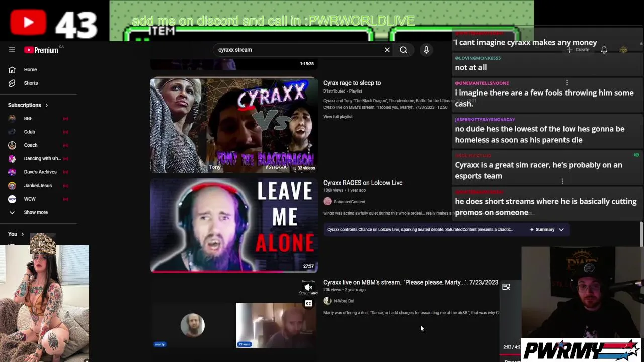Open Cyraxx vs Tony playlist thumbnail

point(234,125)
